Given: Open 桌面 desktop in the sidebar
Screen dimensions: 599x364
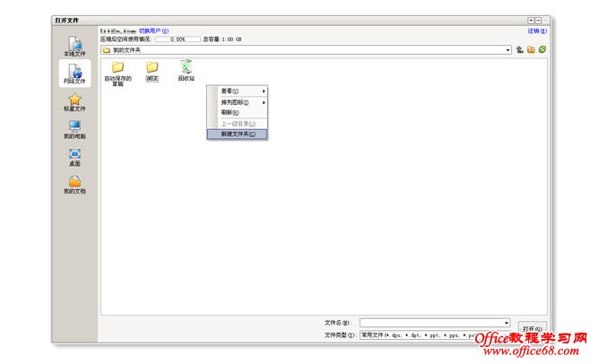Looking at the screenshot, I should (x=74, y=158).
